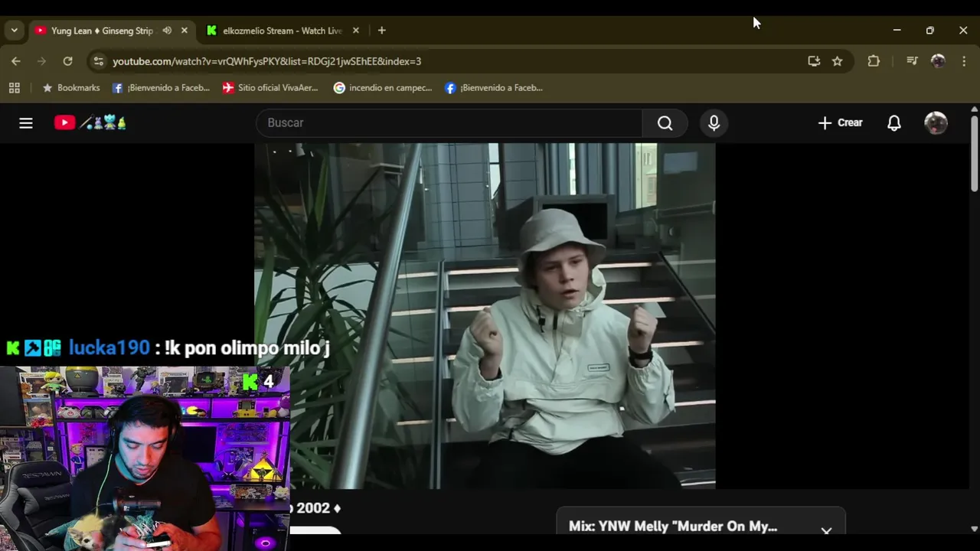This screenshot has height=551, width=980.
Task: Switch to the elkozmelio Stream tab
Action: (x=282, y=31)
